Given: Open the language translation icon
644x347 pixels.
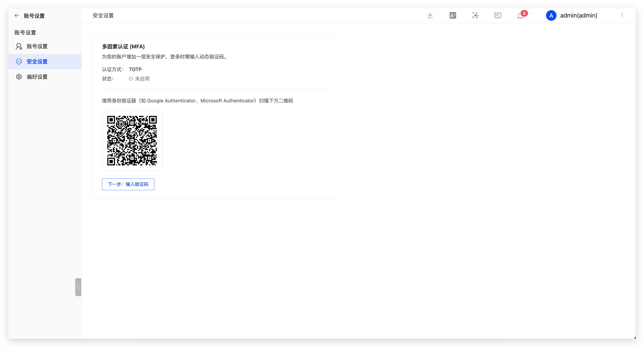Looking at the screenshot, I should 452,15.
